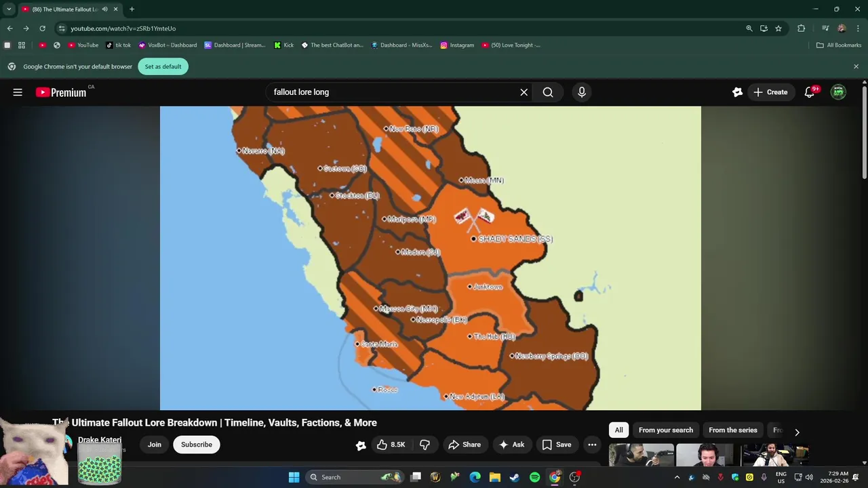Open the taskbar clock and date
The image size is (868, 488).
pyautogui.click(x=834, y=477)
